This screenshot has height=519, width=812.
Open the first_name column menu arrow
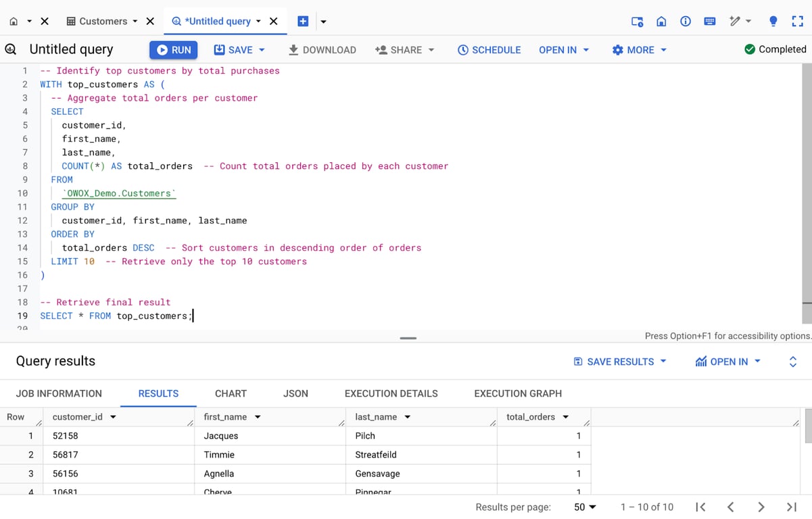(x=258, y=417)
